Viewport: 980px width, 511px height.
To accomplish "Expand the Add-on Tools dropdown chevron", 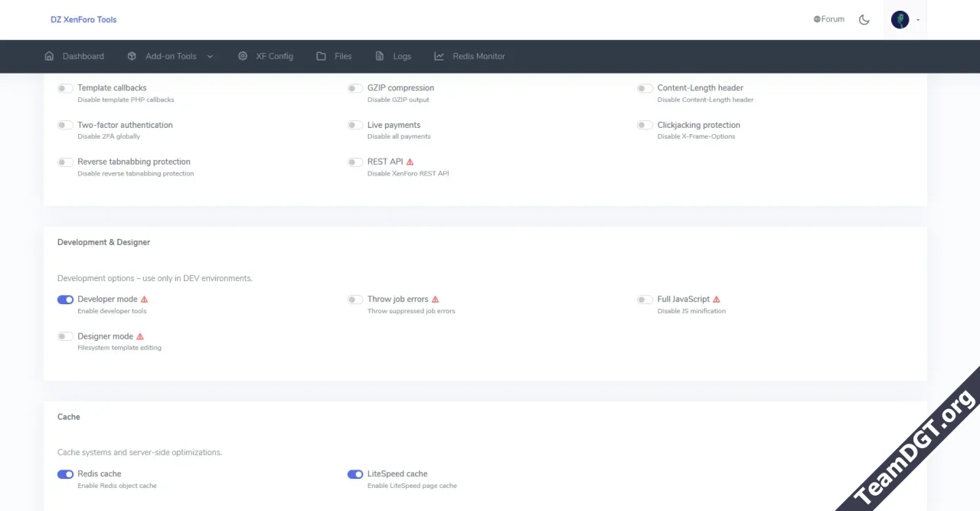I will click(210, 56).
